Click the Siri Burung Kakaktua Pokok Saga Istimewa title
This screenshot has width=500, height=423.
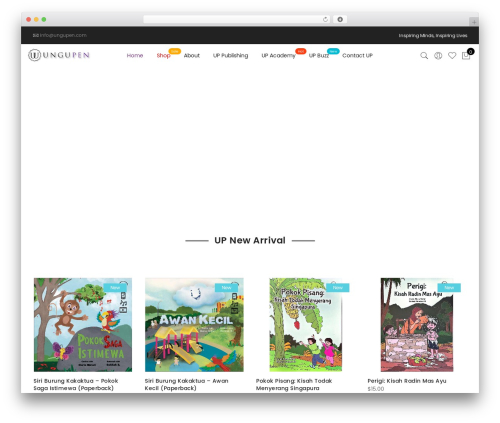[x=76, y=384]
